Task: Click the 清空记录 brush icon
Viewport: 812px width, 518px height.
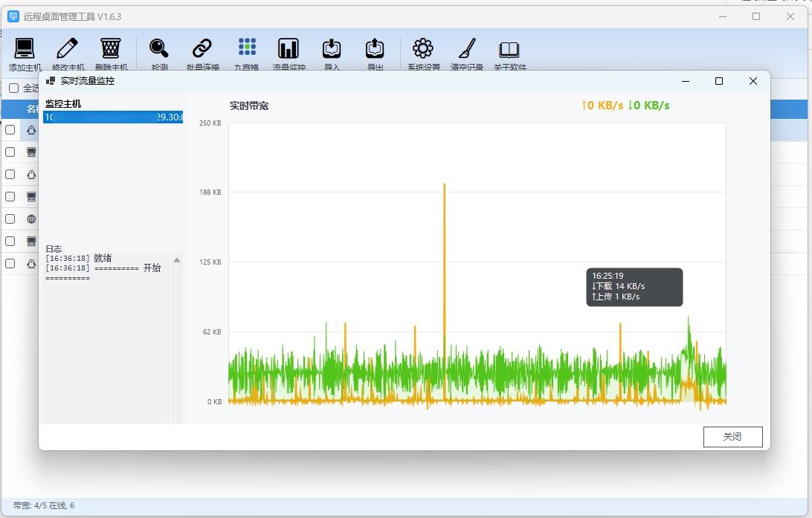Action: click(x=467, y=48)
